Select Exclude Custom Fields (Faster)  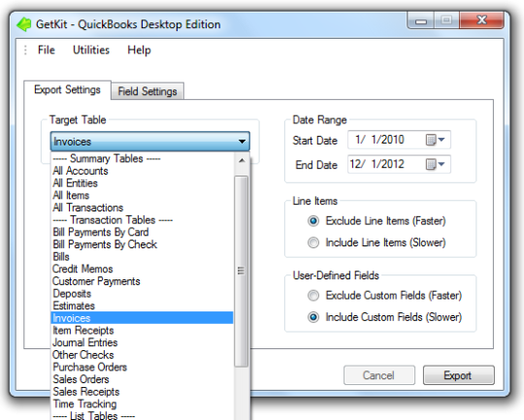(x=313, y=296)
